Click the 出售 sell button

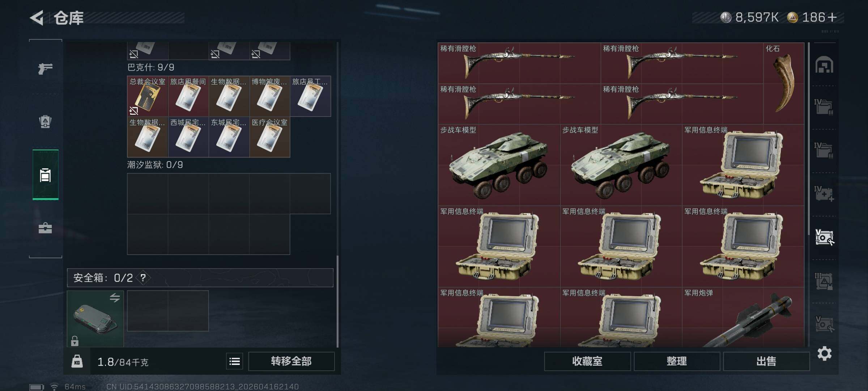766,361
